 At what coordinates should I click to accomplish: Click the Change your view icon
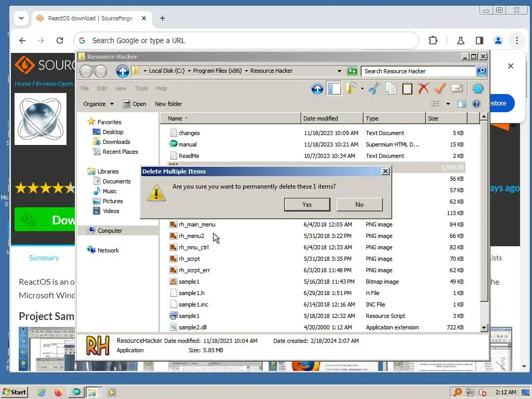tap(435, 104)
